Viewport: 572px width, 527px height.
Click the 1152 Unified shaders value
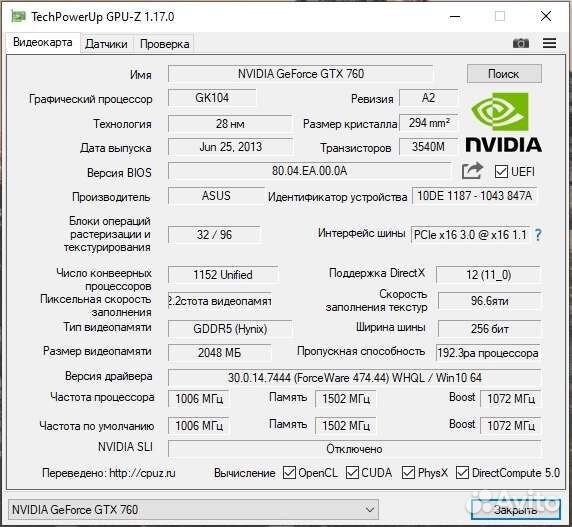tap(223, 275)
